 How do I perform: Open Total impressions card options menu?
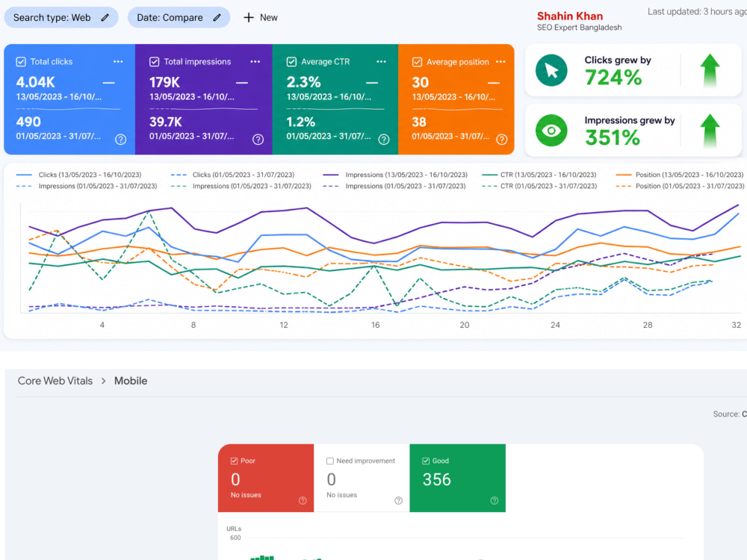pos(255,61)
